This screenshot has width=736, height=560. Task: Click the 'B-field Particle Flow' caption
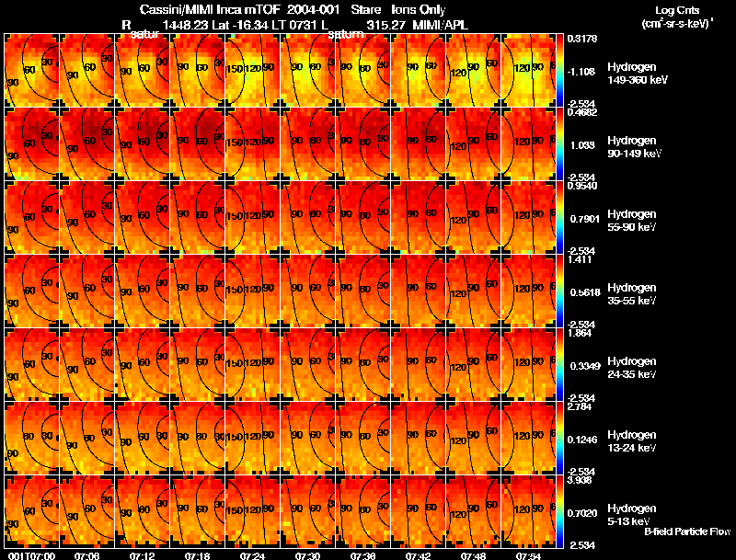point(687,531)
